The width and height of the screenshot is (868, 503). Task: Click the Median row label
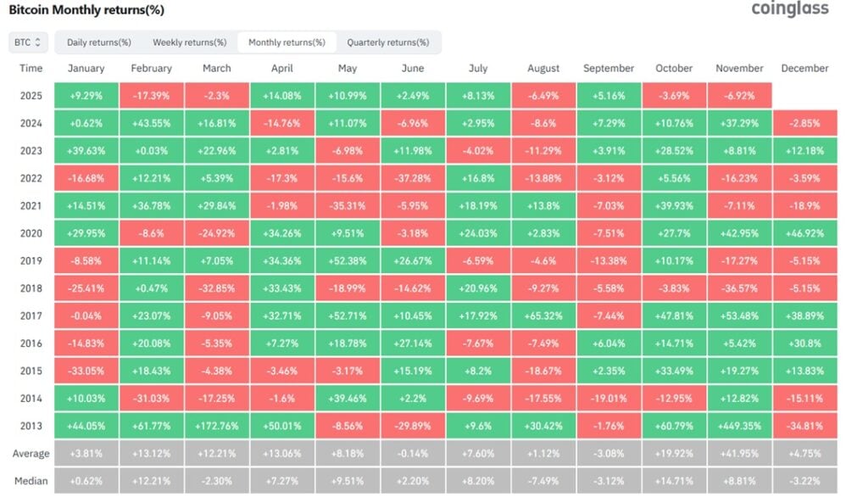tap(31, 481)
